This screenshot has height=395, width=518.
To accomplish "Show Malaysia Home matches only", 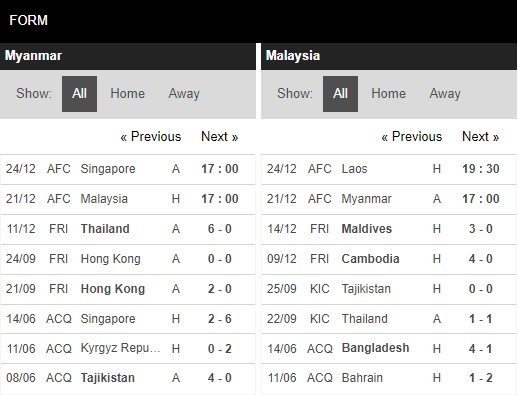I will pos(388,94).
